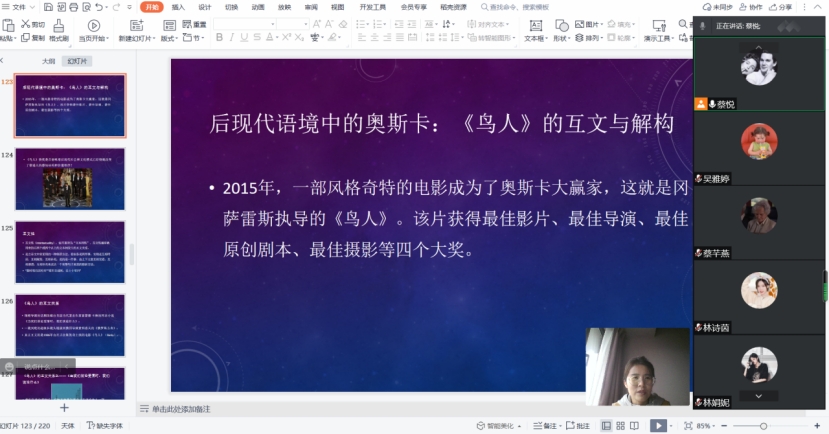The image size is (829, 434).
Task: Click the Print Preview icon
Action: [x=86, y=7]
